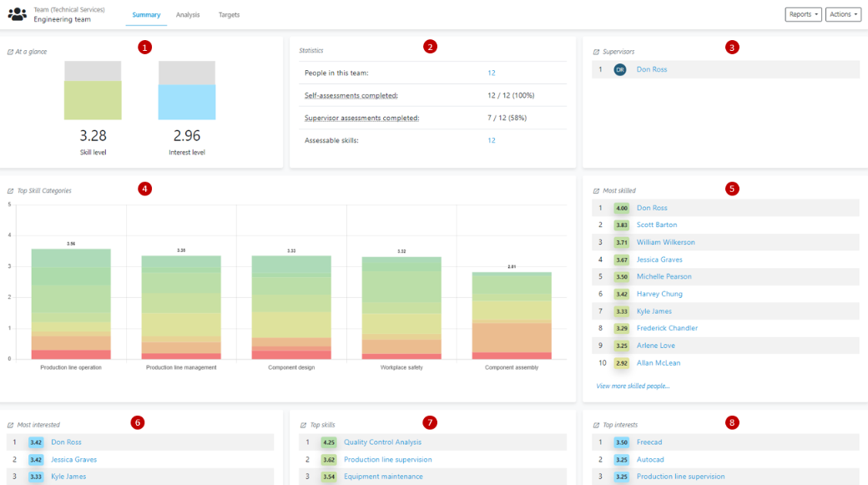Viewport: 868px width, 485px height.
Task: Open the Actions dropdown menu
Action: tap(843, 14)
